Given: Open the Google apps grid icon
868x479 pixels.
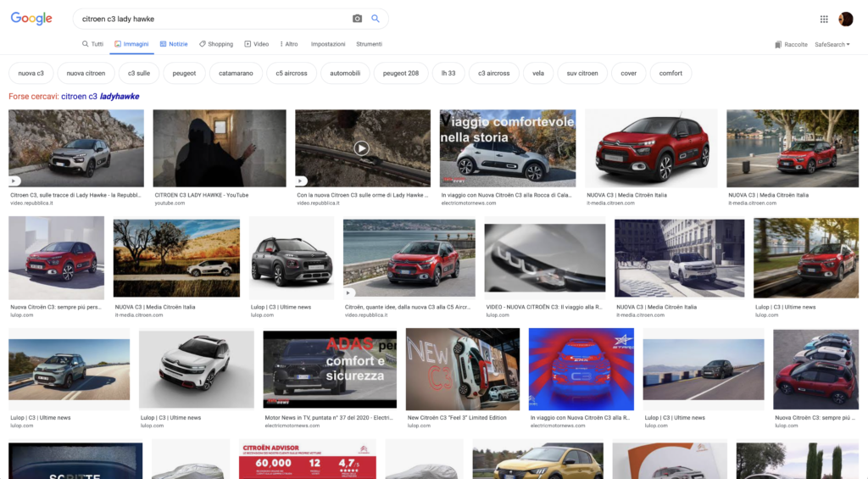Looking at the screenshot, I should 824,19.
